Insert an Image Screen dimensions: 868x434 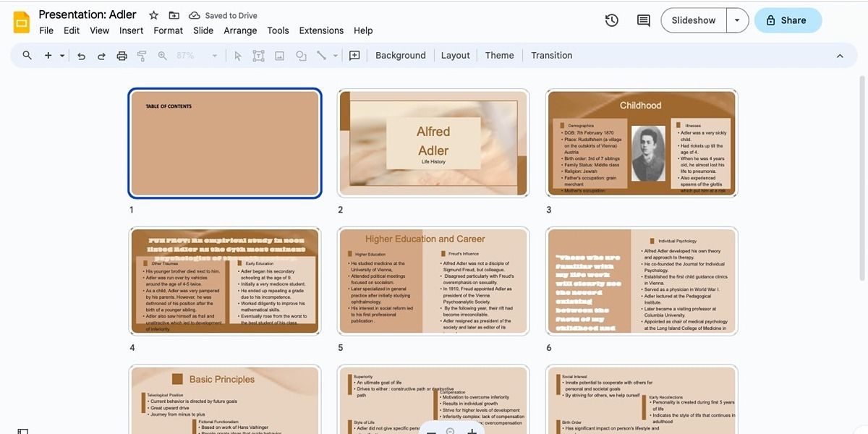click(x=279, y=55)
